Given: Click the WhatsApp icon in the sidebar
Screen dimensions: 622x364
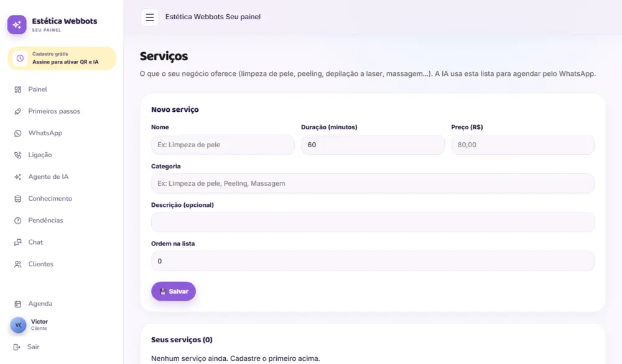Looking at the screenshot, I should 18,133.
